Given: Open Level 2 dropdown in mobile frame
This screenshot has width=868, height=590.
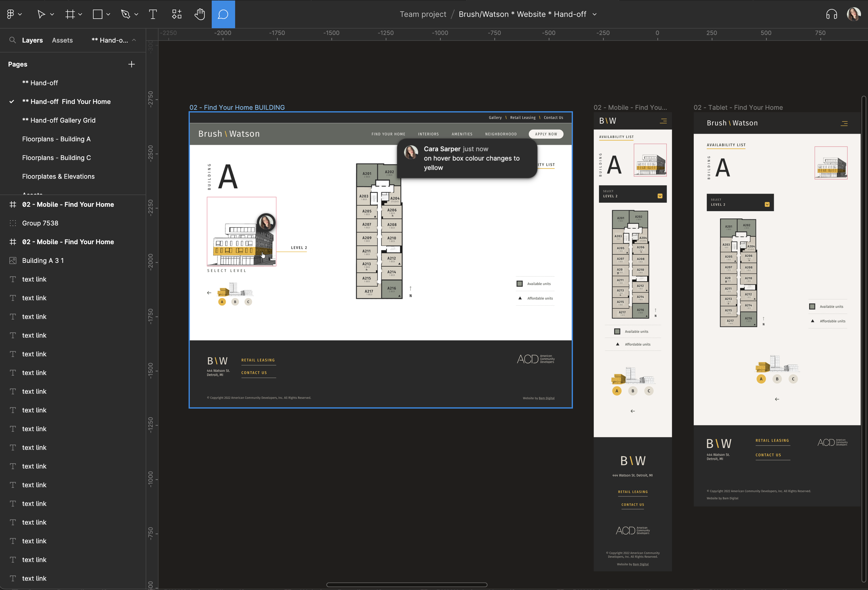Looking at the screenshot, I should [660, 196].
